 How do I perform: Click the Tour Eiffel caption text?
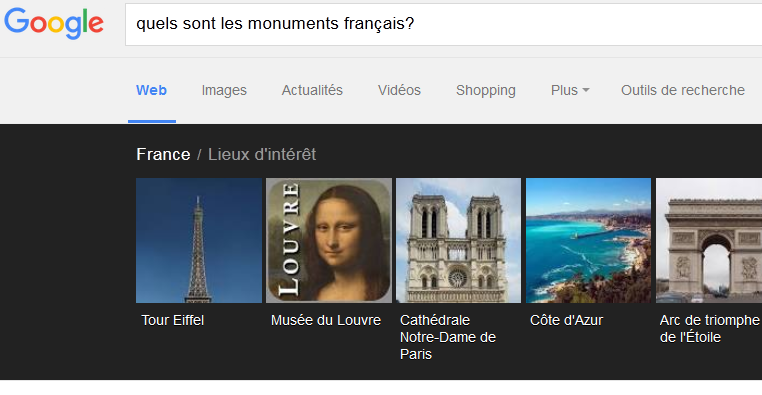173,320
